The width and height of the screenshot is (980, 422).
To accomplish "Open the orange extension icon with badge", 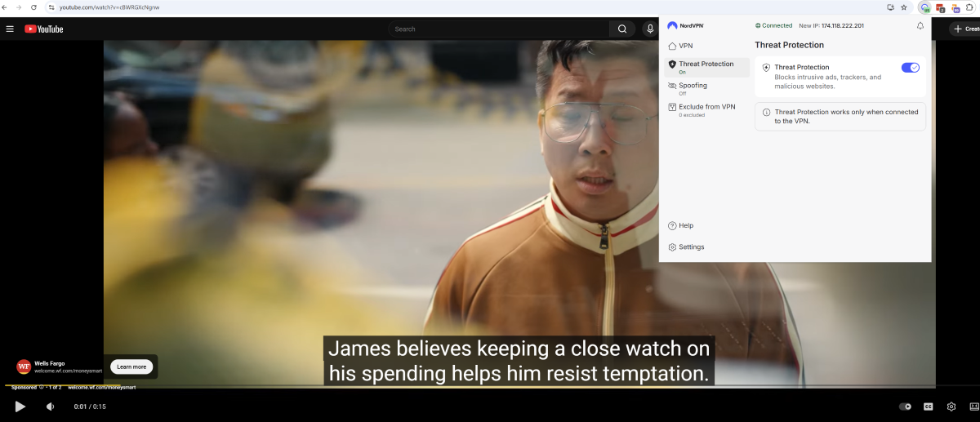I will click(x=955, y=7).
